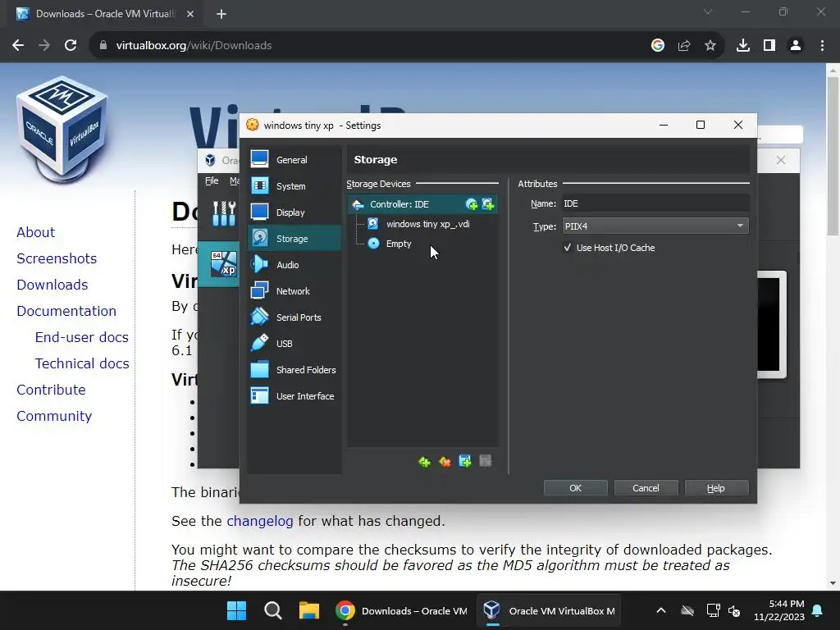Viewport: 840px width, 630px height.
Task: Click remove attachment icon below storage list
Action: (486, 461)
